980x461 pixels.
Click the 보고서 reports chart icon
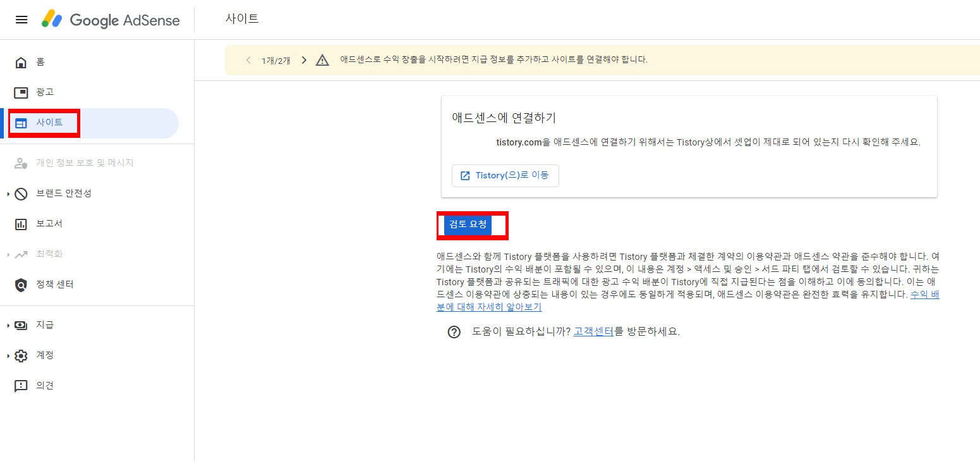pos(21,224)
